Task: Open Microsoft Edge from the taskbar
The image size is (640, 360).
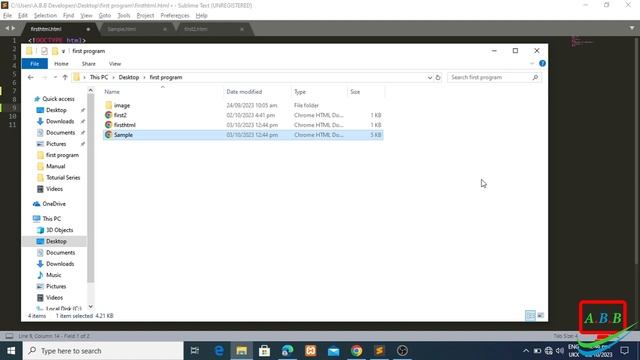Action: pos(219,351)
